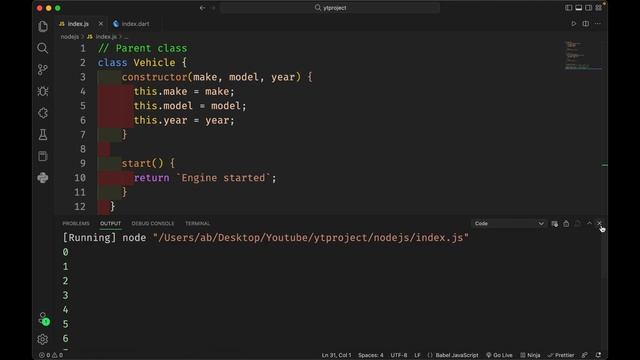Open the PROBLEMS panel tab
Image resolution: width=640 pixels, height=360 pixels.
click(76, 224)
